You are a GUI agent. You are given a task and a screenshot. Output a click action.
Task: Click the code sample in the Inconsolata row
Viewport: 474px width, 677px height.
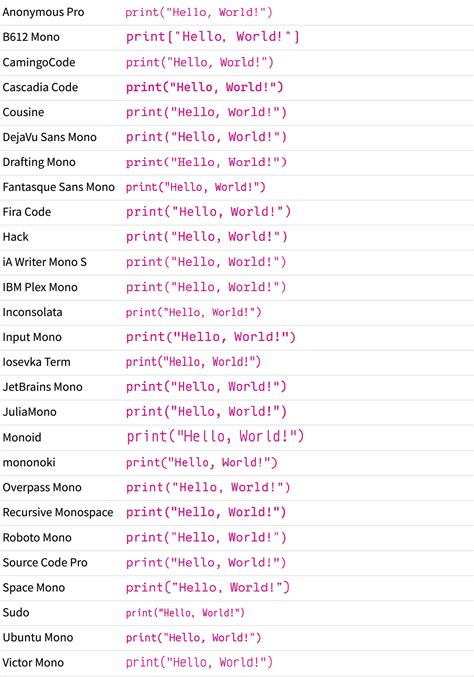tap(193, 313)
